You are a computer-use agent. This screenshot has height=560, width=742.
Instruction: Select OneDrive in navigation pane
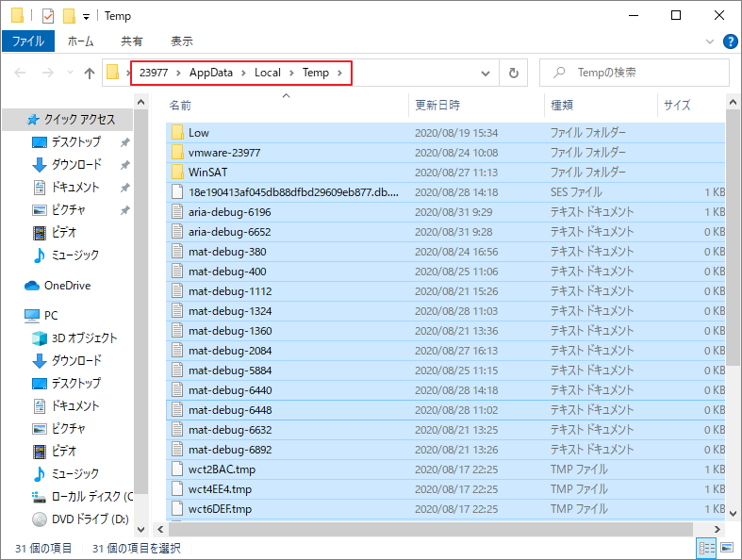pos(67,286)
